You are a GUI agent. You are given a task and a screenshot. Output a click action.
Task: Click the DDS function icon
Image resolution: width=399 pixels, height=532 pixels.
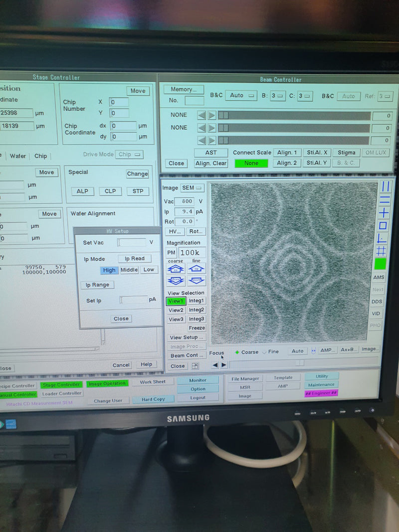pyautogui.click(x=377, y=301)
